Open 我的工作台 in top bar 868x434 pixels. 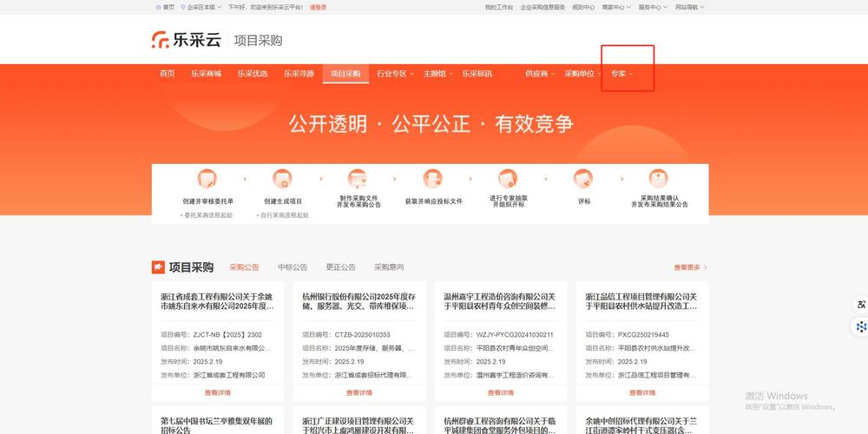click(499, 7)
